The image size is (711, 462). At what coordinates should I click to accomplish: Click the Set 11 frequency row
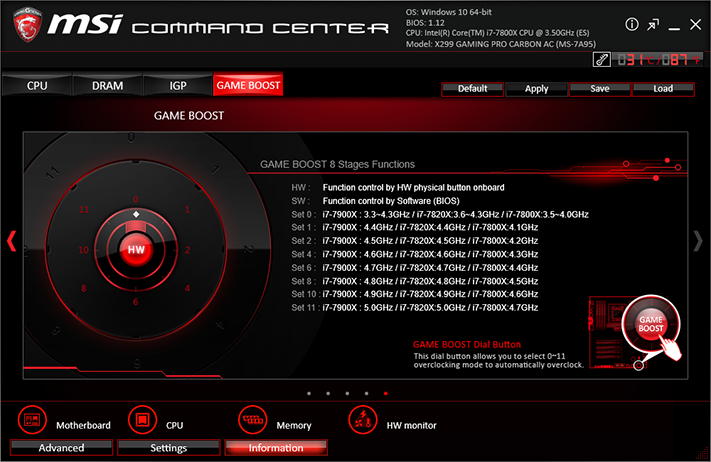pyautogui.click(x=414, y=307)
